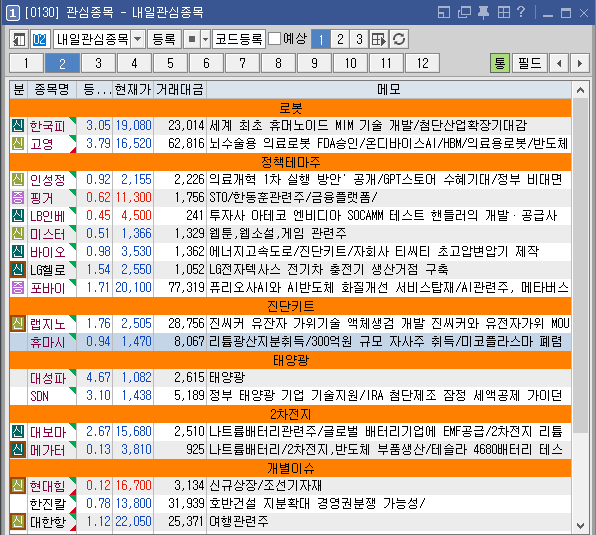Click the 신 icon beside 대한항
The height and width of the screenshot is (535, 596).
point(18,521)
